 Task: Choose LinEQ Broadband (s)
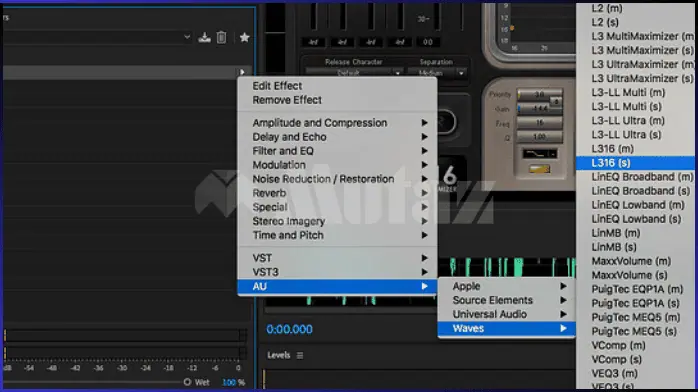(x=635, y=191)
